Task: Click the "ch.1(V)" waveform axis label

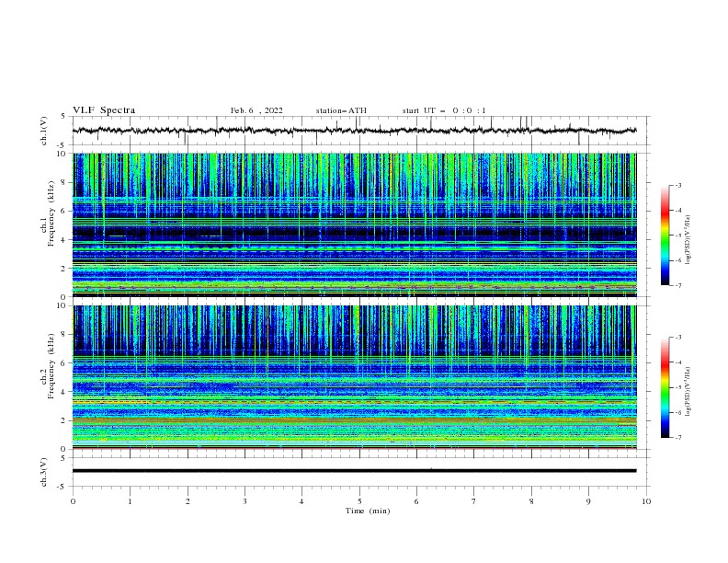Action: (x=44, y=131)
